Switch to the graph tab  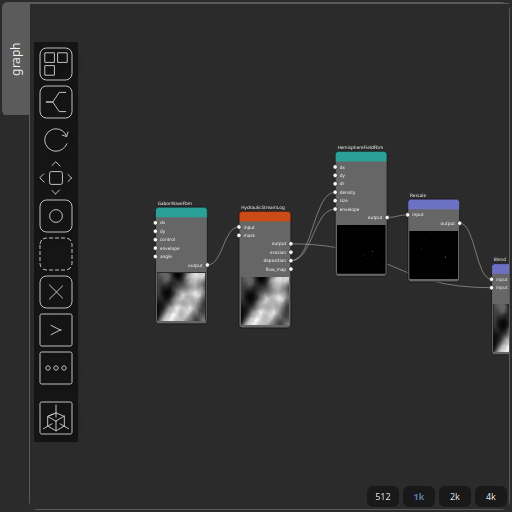click(x=16, y=59)
